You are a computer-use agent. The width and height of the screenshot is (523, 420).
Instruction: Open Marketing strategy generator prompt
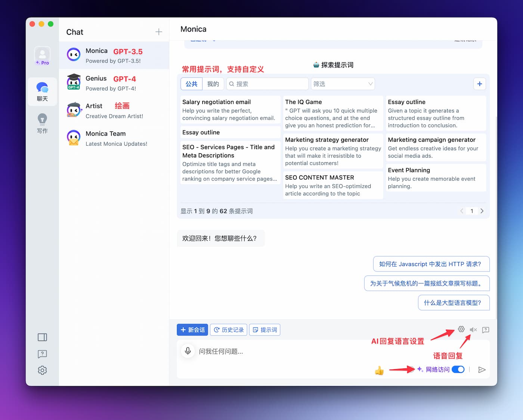(x=333, y=151)
